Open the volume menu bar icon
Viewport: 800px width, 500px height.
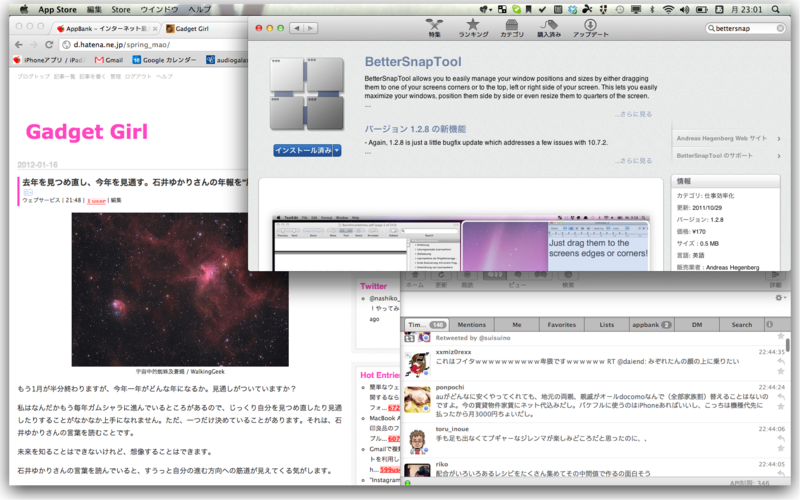(x=685, y=9)
